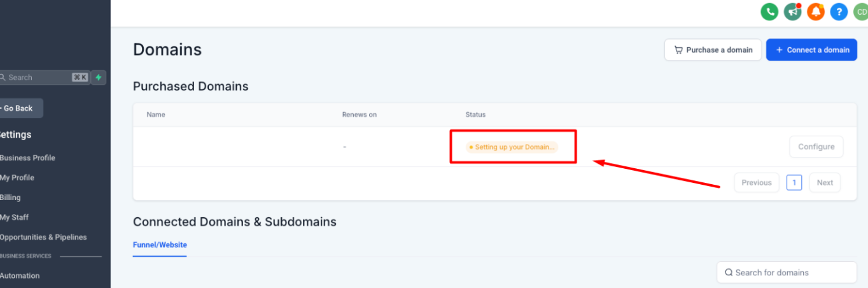
Task: Click the Purchase a domain button
Action: tap(713, 50)
